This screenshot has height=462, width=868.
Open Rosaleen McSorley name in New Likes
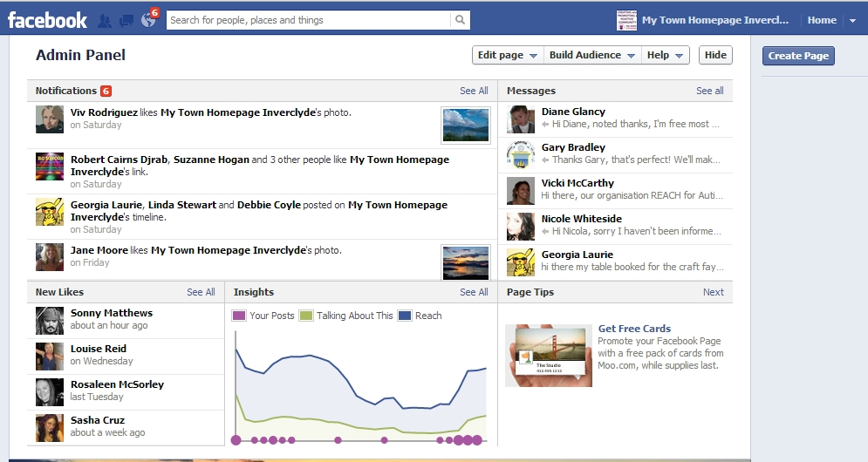click(x=118, y=384)
